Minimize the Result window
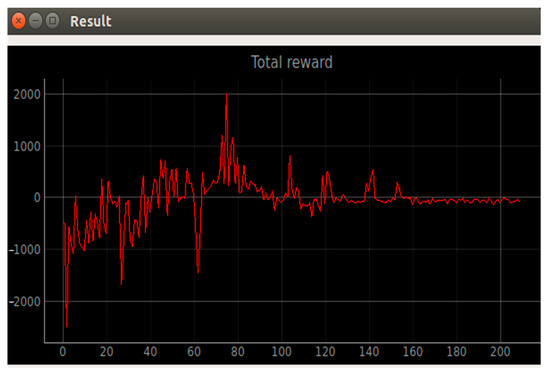550x375 pixels. [x=35, y=21]
